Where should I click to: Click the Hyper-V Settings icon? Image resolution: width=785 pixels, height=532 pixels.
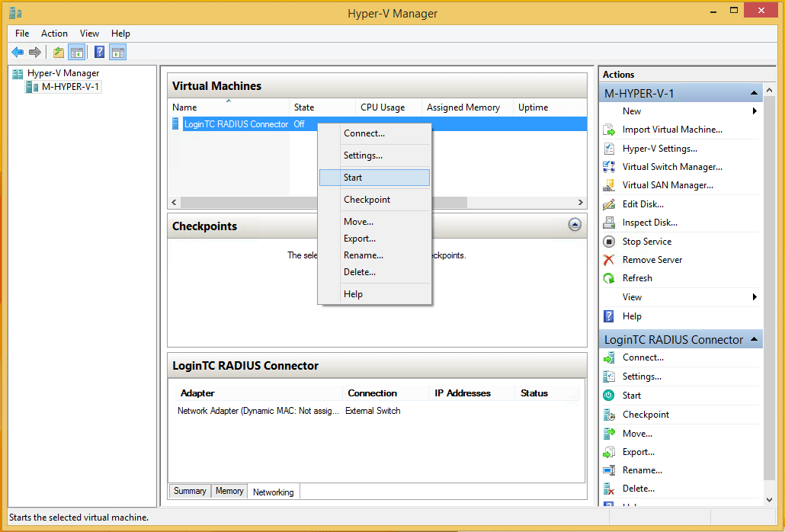coord(609,149)
